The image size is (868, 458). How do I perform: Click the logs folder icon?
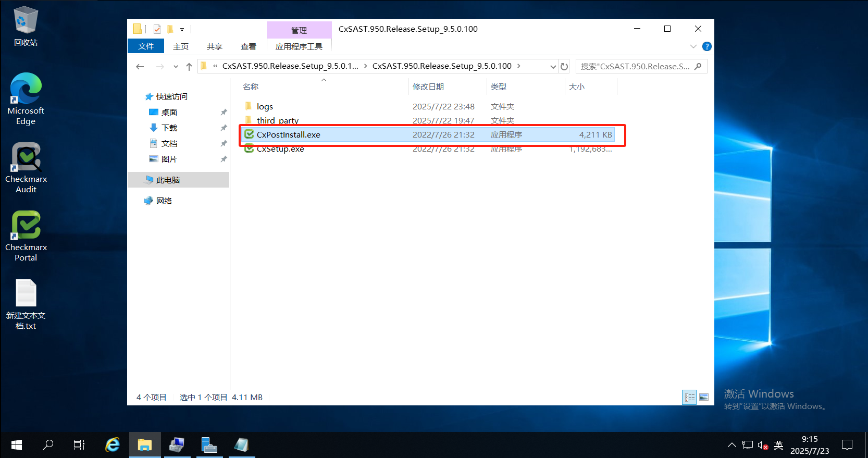pyautogui.click(x=248, y=106)
